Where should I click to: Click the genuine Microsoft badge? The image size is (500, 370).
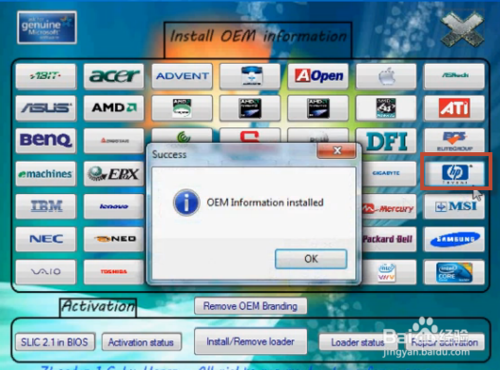click(47, 27)
